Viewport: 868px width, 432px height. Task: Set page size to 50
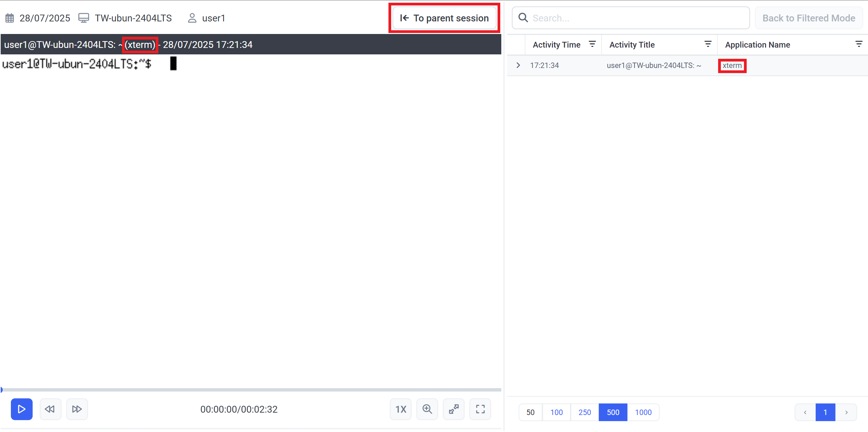point(530,413)
